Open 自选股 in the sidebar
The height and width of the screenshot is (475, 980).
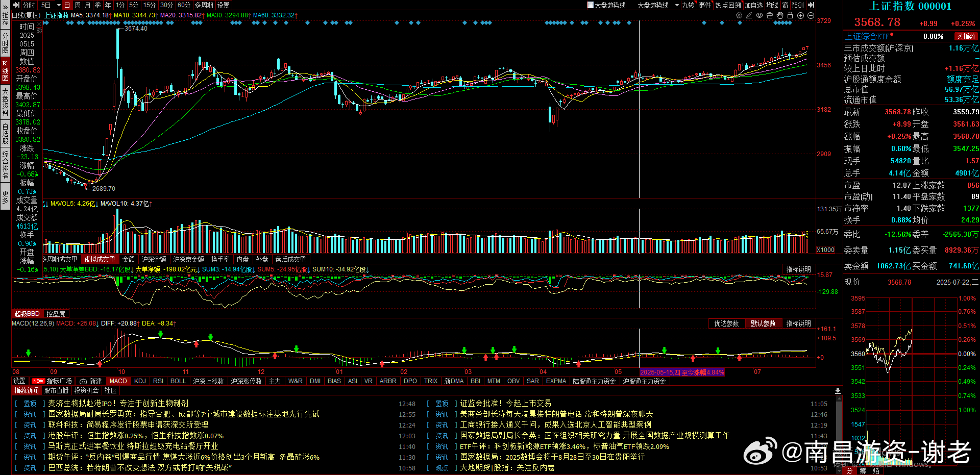click(x=5, y=134)
